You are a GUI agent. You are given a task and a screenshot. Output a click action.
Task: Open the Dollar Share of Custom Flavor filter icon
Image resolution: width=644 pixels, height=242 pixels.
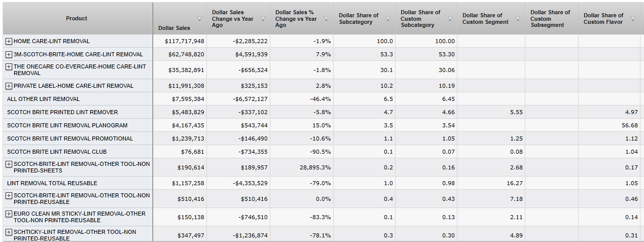(632, 19)
